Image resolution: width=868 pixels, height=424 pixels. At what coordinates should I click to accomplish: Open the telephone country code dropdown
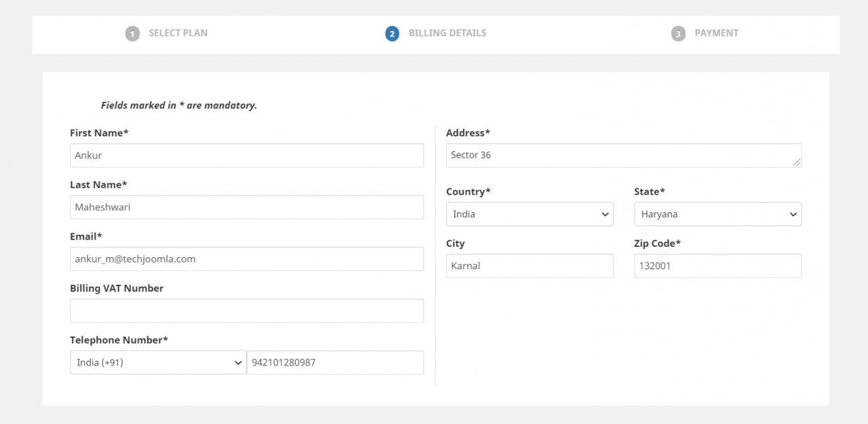(158, 363)
